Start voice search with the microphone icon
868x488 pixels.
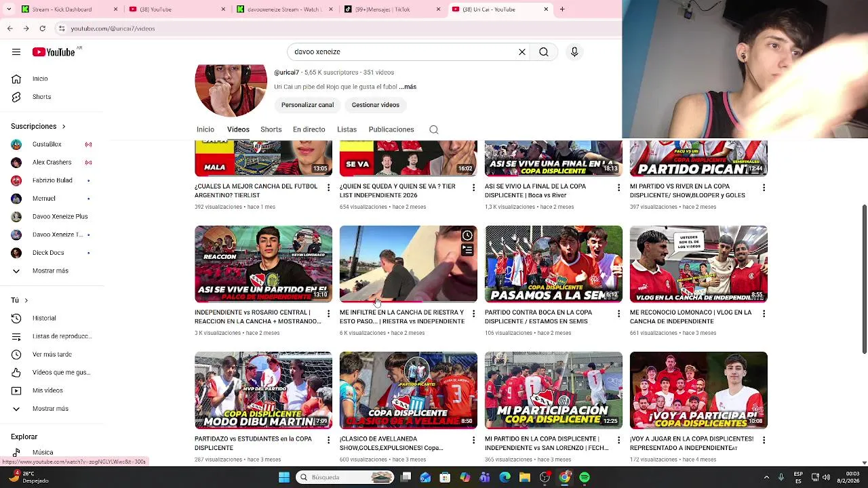[x=574, y=52]
